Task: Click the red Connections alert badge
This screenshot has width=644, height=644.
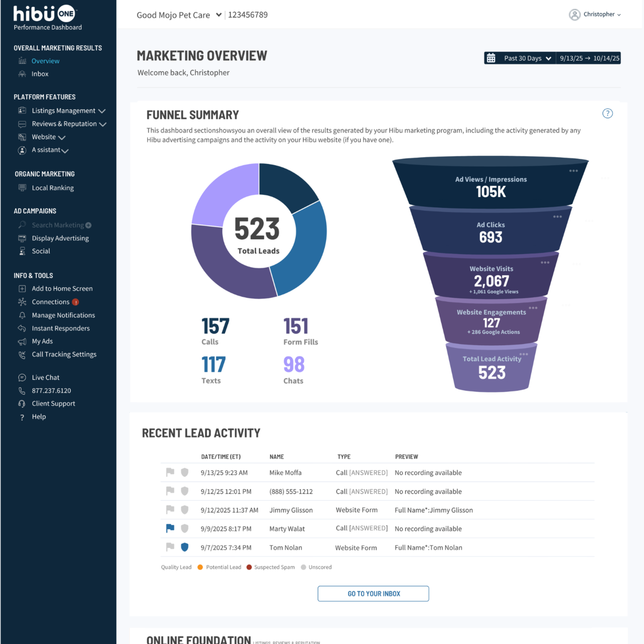Action: [76, 302]
